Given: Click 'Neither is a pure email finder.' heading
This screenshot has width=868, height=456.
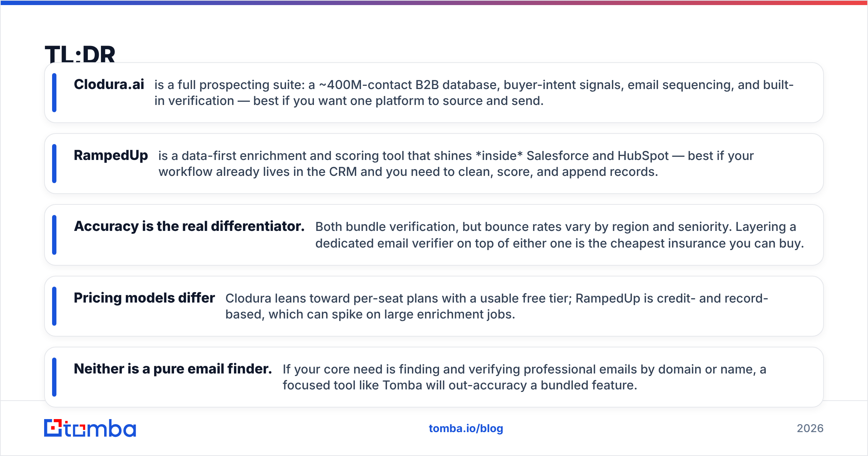Looking at the screenshot, I should (173, 369).
